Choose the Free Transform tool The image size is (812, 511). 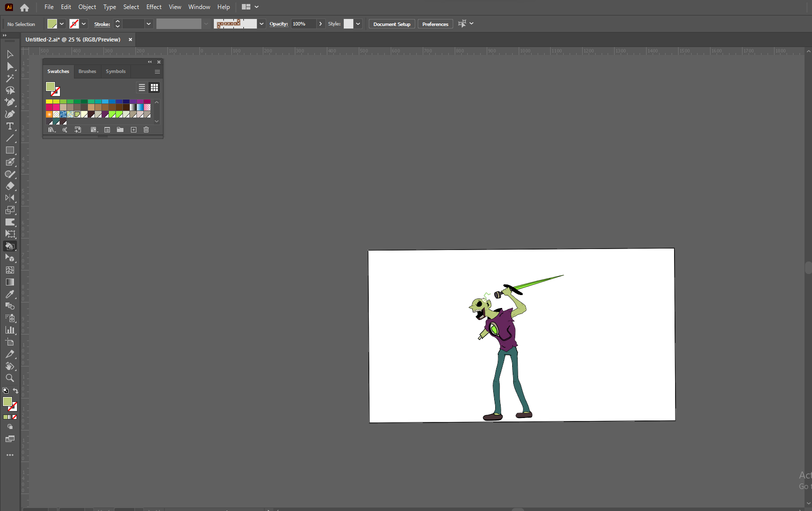pos(9,234)
